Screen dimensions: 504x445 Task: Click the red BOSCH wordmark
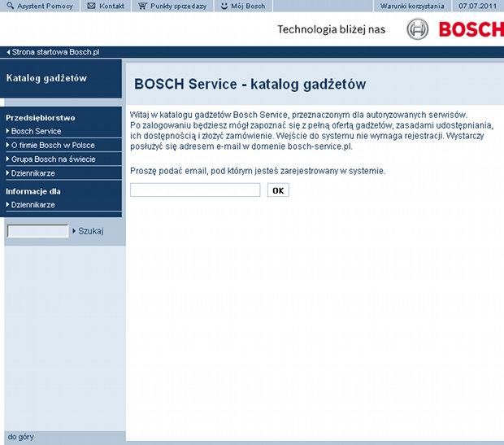(471, 29)
